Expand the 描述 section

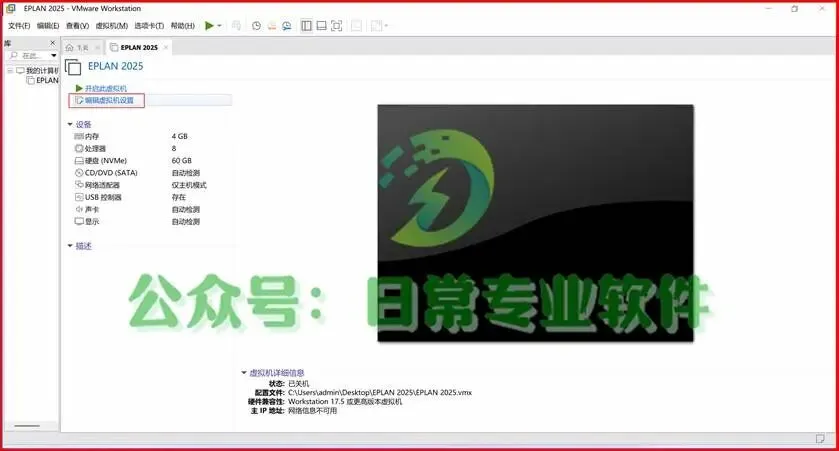(70, 246)
